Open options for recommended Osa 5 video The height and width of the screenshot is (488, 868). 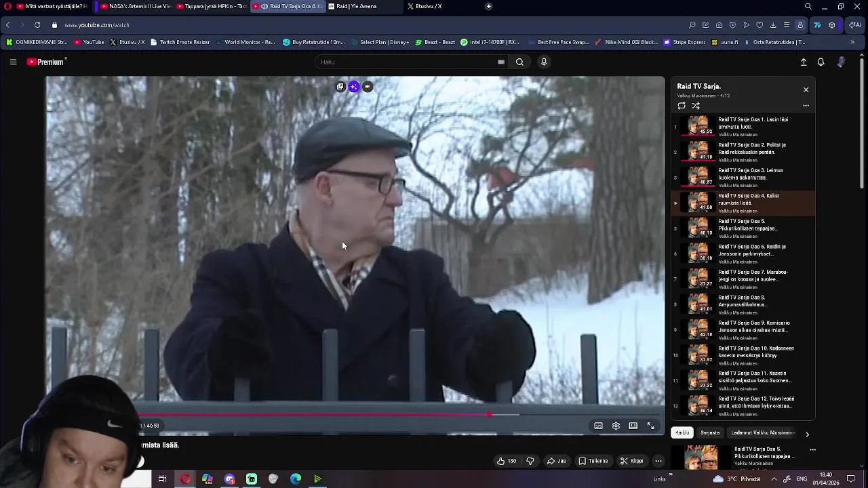pyautogui.click(x=812, y=449)
